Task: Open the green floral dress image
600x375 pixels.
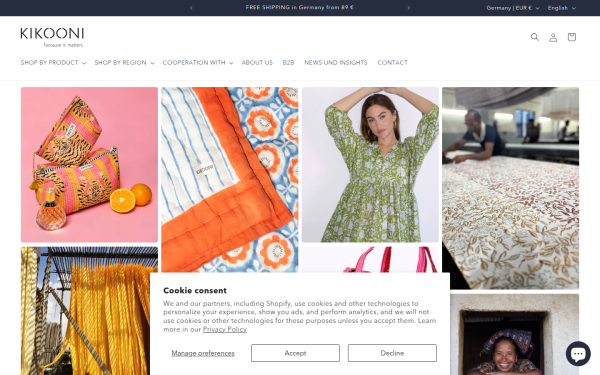Action: 370,165
